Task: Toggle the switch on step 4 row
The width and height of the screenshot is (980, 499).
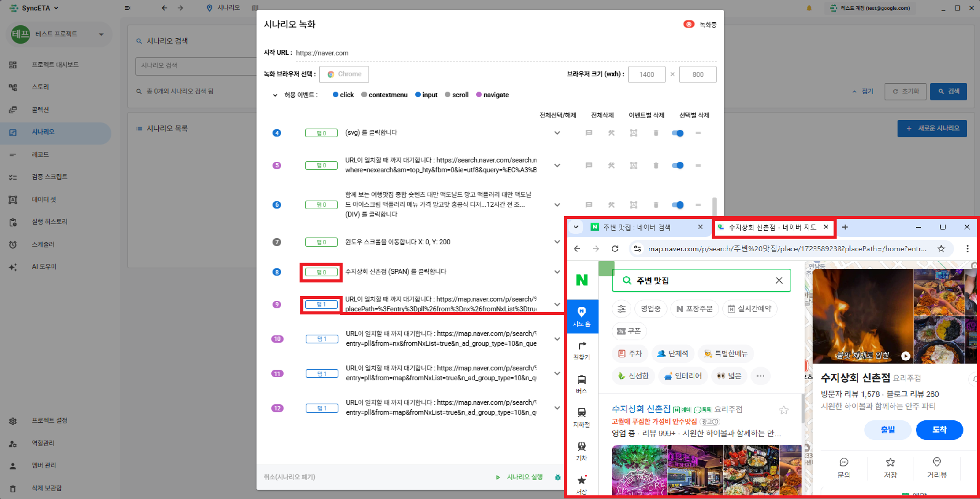Action: (677, 133)
